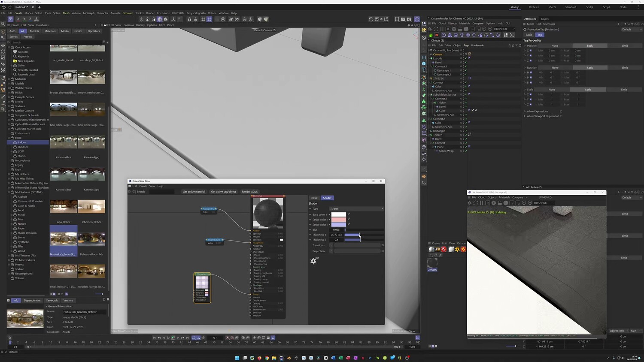644x362 pixels.
Task: Click the back arrow in Attributes manager
Action: pyautogui.click(x=618, y=24)
